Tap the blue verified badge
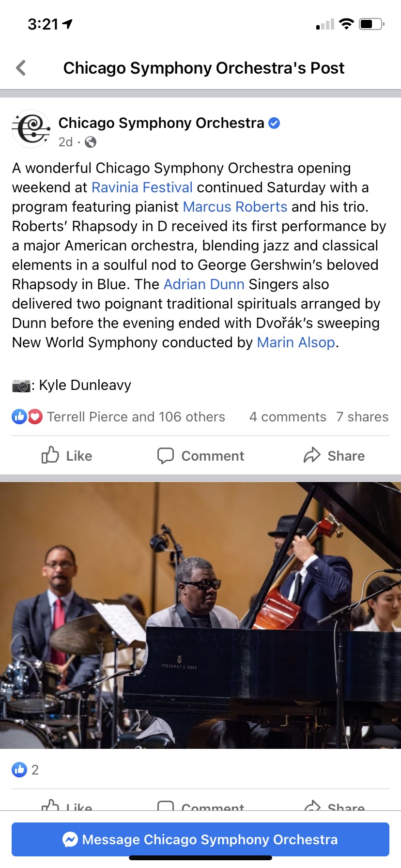Image resolution: width=401 pixels, height=868 pixels. [274, 123]
